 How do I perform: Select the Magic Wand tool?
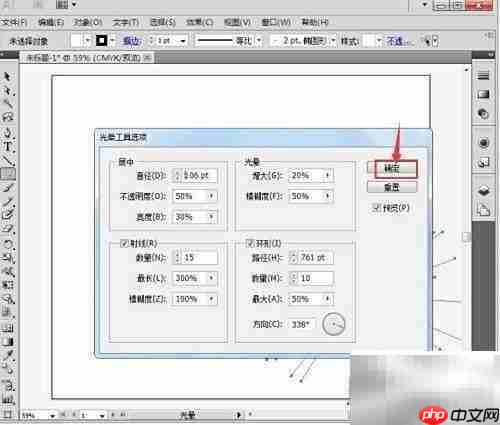pyautogui.click(x=7, y=104)
